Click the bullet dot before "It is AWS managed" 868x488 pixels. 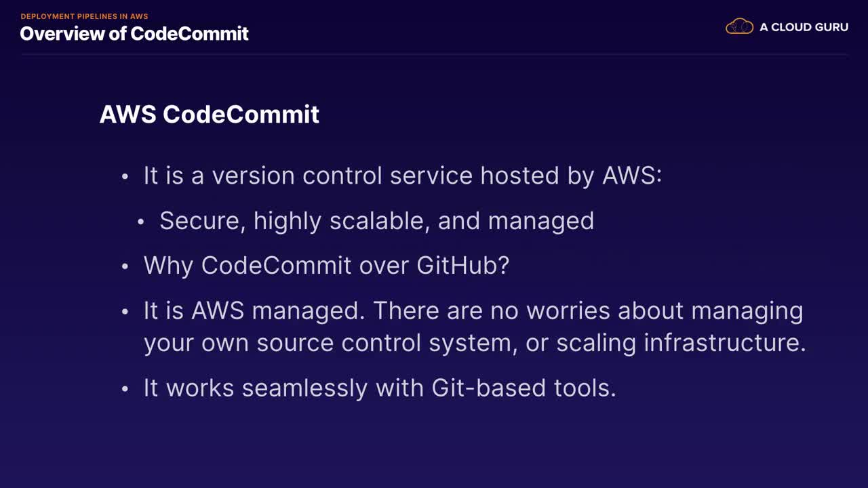point(125,312)
